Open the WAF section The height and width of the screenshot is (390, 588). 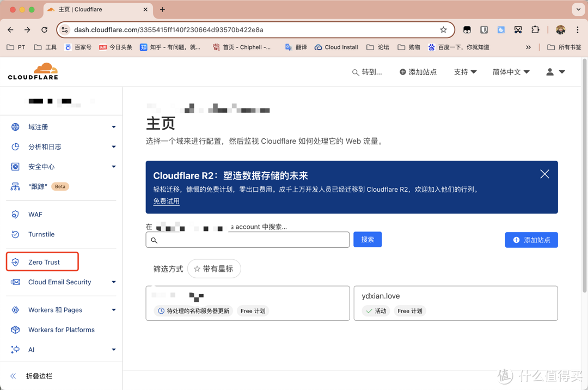coord(34,214)
